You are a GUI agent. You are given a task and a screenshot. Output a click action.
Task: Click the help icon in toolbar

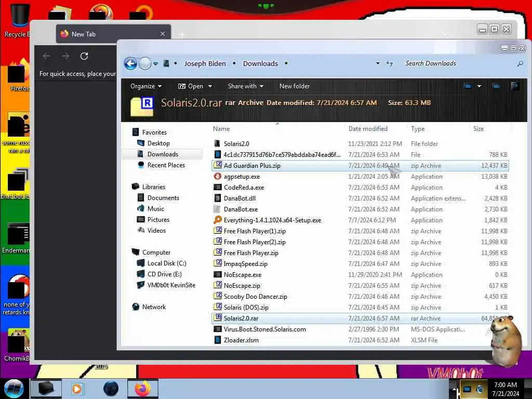click(x=515, y=86)
